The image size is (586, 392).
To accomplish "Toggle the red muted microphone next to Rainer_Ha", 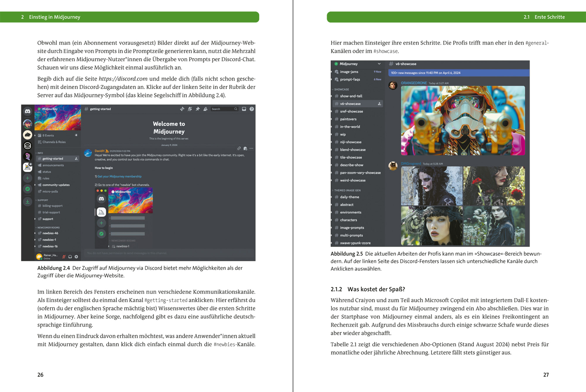I will 64,256.
